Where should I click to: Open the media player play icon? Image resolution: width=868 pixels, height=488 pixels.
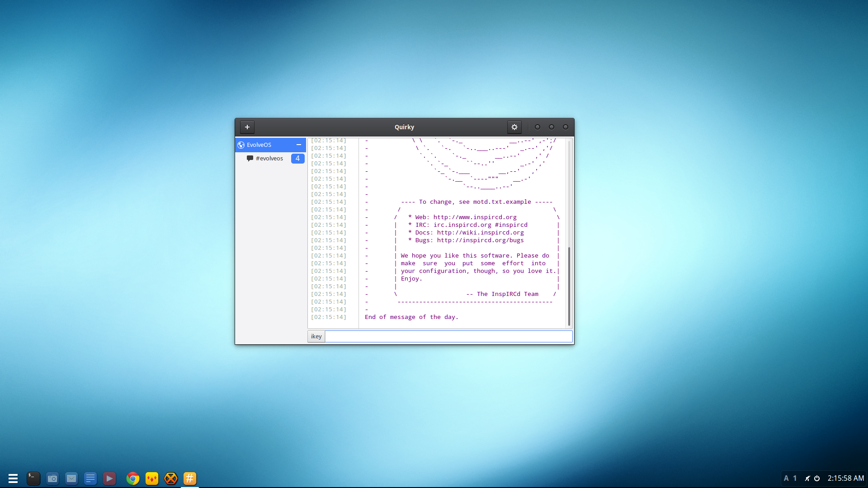(109, 479)
